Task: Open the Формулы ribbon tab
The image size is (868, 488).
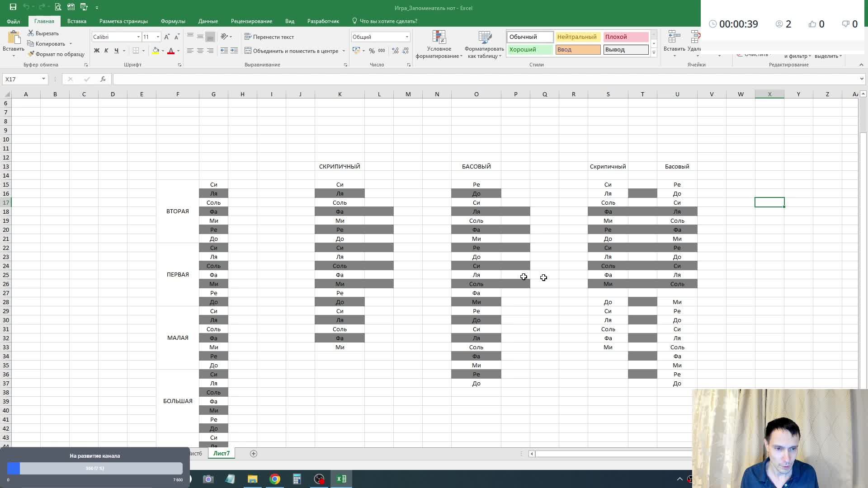Action: [173, 21]
